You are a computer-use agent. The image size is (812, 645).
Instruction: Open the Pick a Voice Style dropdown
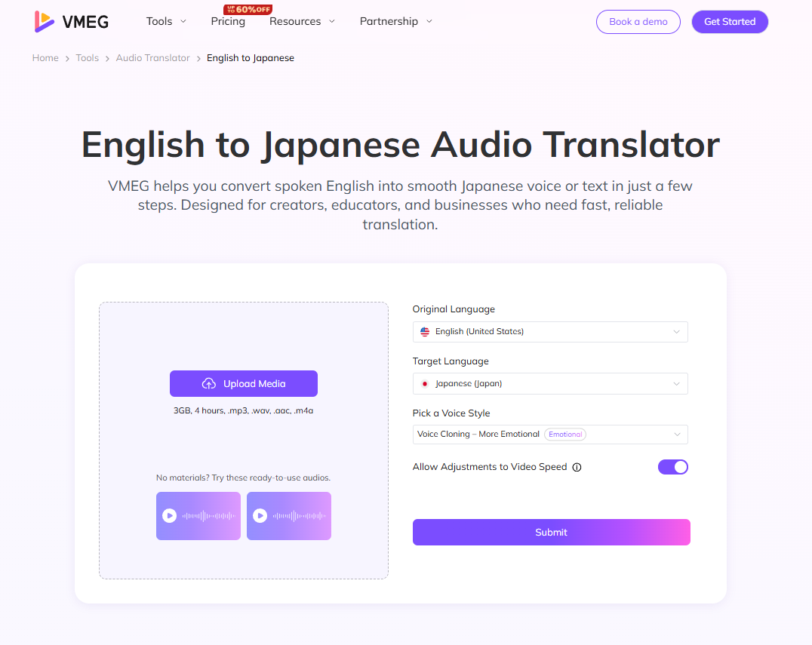(549, 434)
